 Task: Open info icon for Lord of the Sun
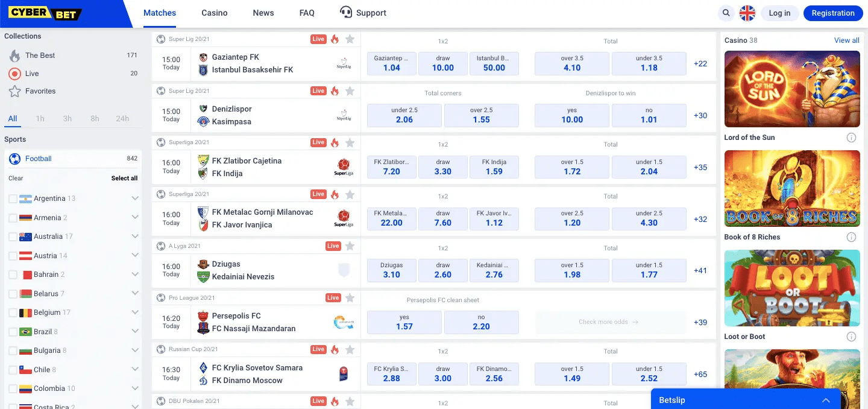click(851, 138)
